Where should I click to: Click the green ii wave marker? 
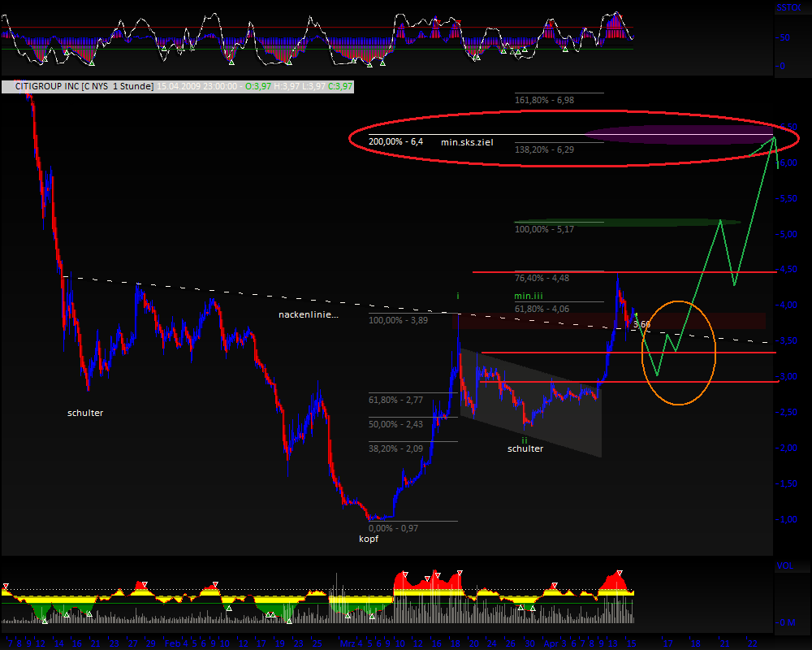click(x=524, y=440)
